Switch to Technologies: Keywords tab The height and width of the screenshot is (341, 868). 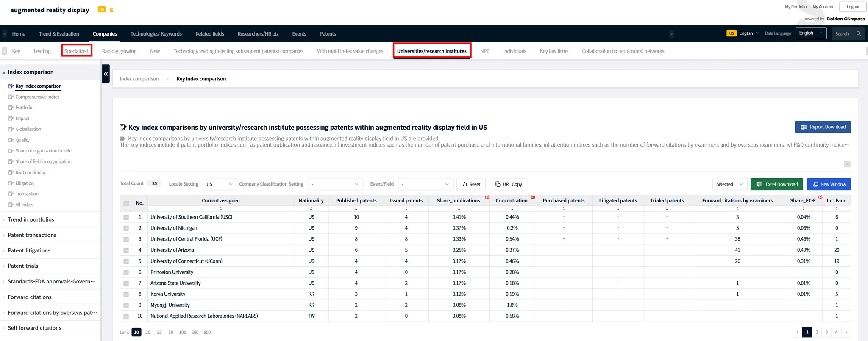pyautogui.click(x=156, y=34)
